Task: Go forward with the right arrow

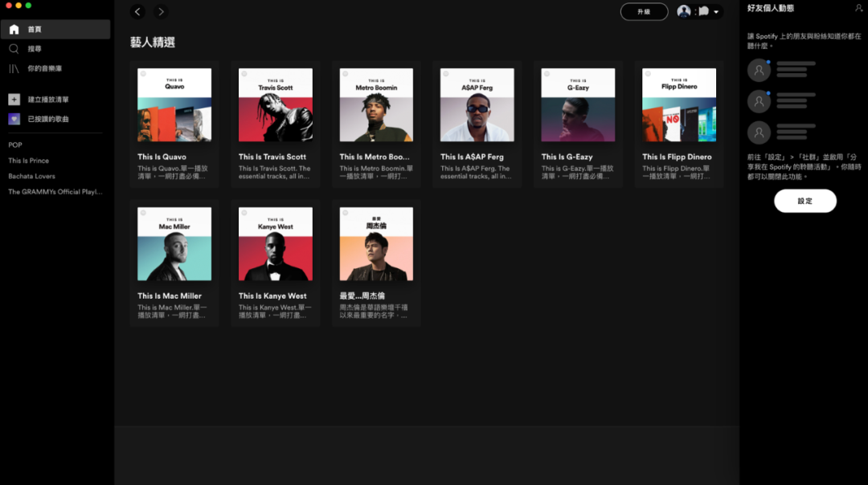Action: [161, 11]
